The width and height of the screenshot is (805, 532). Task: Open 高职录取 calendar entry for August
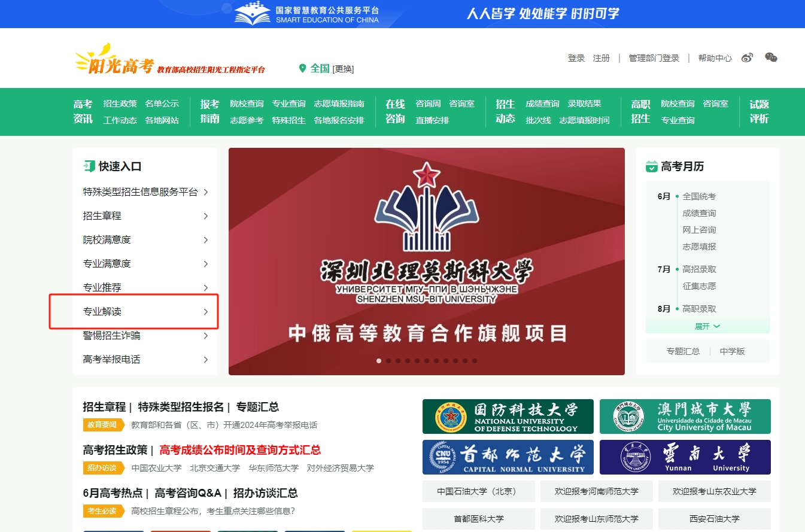(x=699, y=309)
